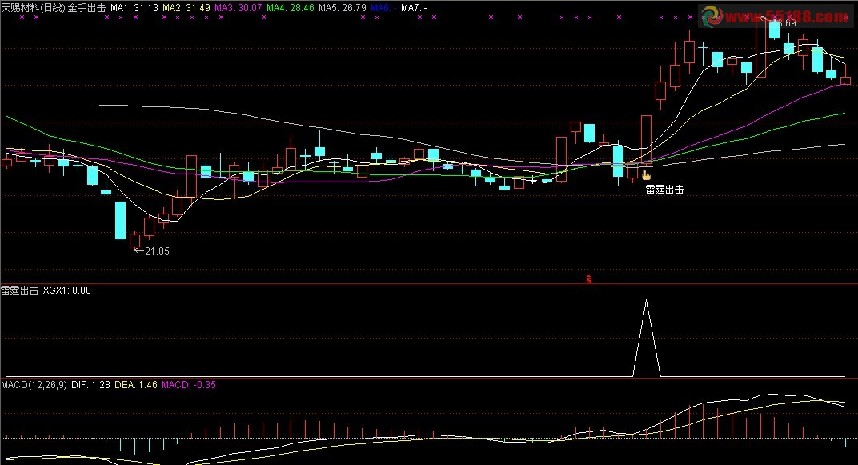The image size is (858, 465).
Task: Click the DIF value in MACD header
Action: [x=91, y=385]
